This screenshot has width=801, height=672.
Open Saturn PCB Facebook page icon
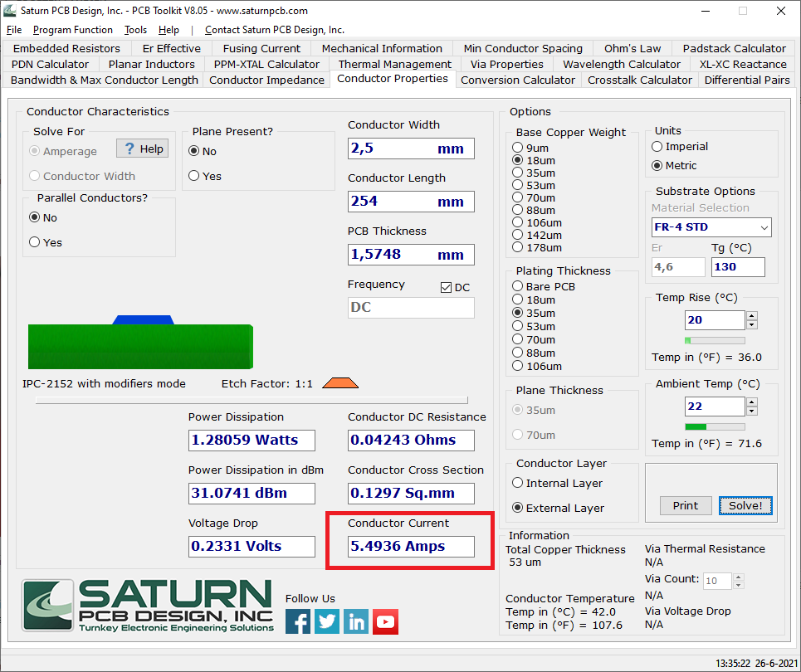298,621
